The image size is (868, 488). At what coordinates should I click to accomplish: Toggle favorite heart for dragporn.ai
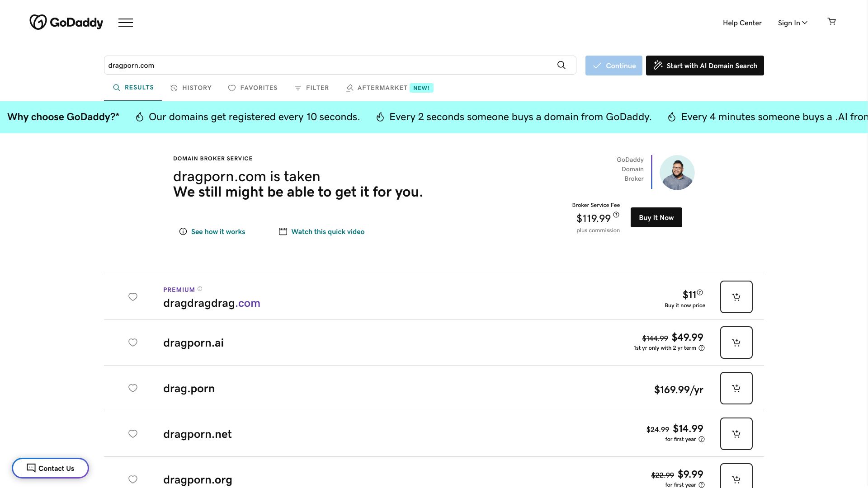[x=133, y=343]
